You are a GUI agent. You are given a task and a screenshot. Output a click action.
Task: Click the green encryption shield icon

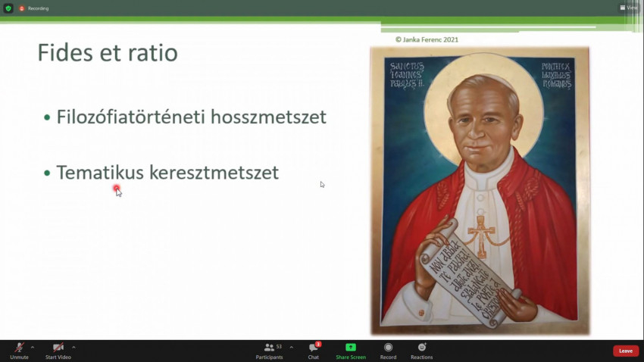(8, 8)
